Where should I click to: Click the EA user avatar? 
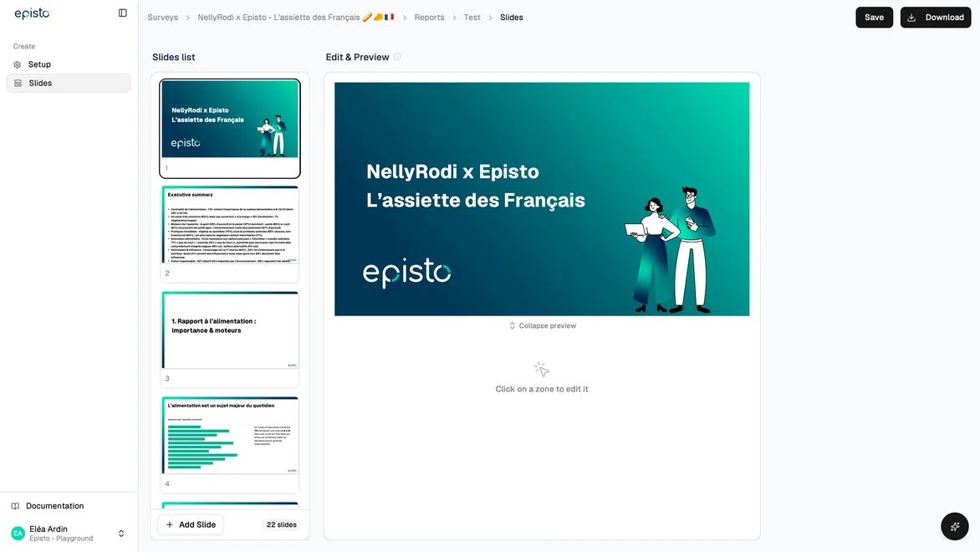[18, 534]
